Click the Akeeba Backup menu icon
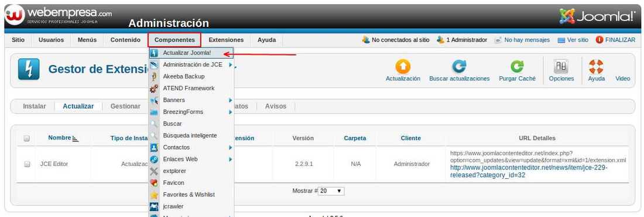644x217 pixels. pyautogui.click(x=154, y=77)
